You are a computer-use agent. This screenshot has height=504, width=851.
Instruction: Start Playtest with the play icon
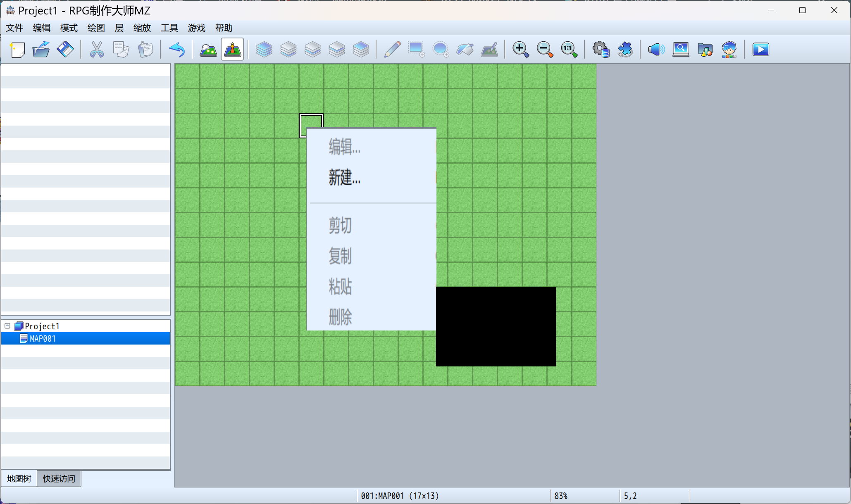tap(760, 50)
